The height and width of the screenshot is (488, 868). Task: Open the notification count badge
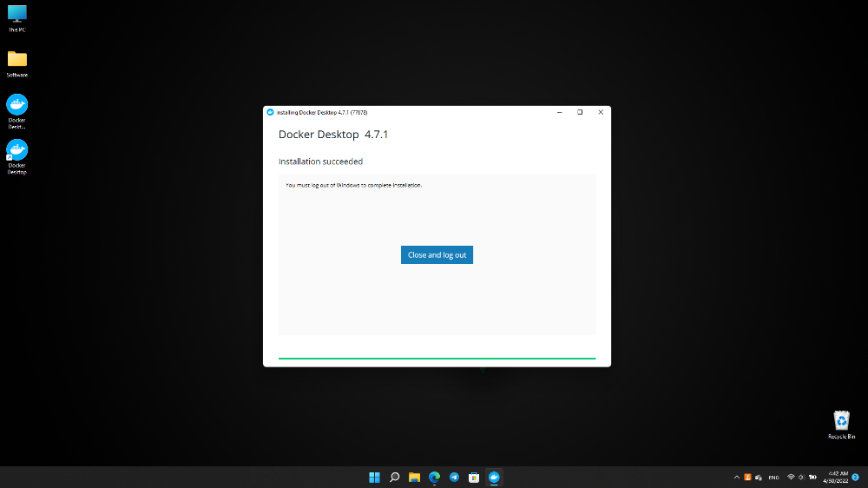855,477
